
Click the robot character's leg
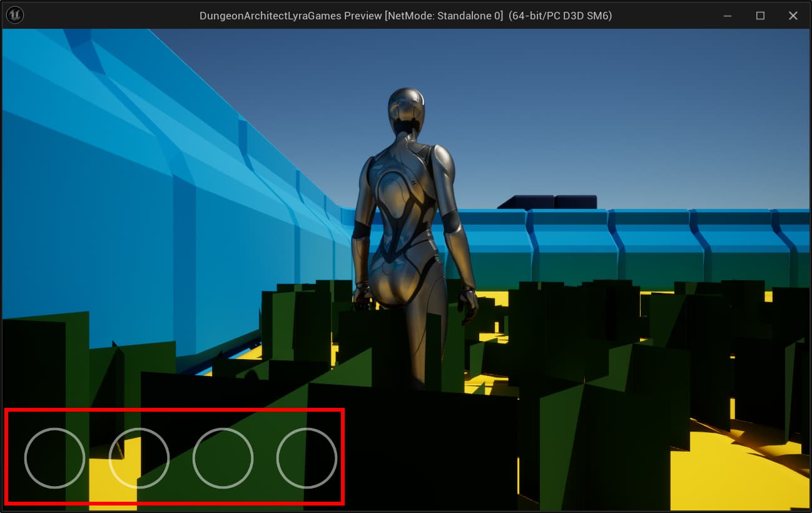(427, 350)
